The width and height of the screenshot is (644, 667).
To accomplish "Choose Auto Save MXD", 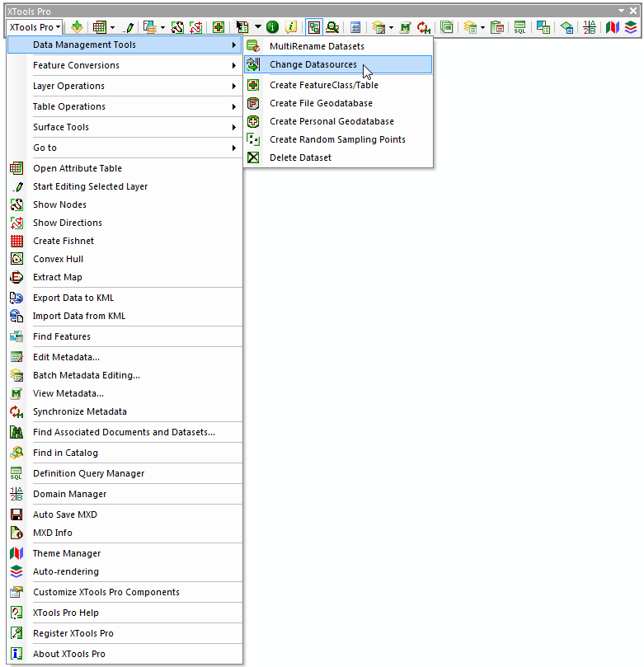I will click(x=125, y=514).
